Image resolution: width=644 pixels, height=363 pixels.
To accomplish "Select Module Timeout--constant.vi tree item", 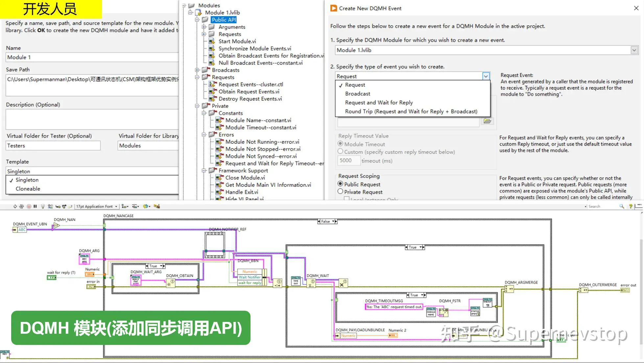I will pyautogui.click(x=261, y=128).
